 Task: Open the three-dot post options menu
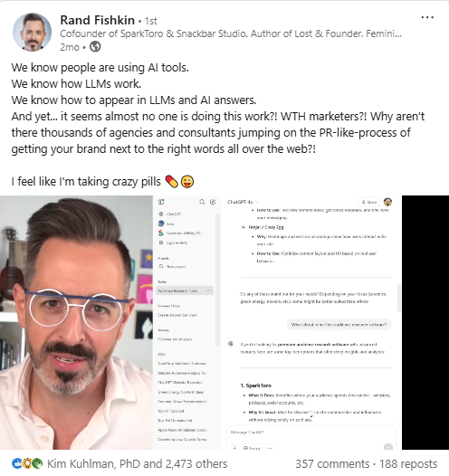[x=427, y=17]
